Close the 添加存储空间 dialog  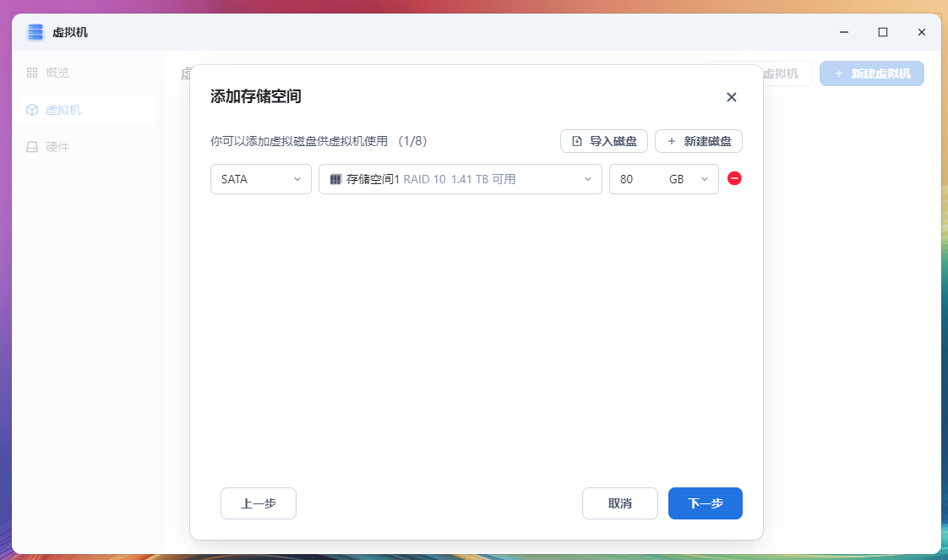click(x=731, y=97)
